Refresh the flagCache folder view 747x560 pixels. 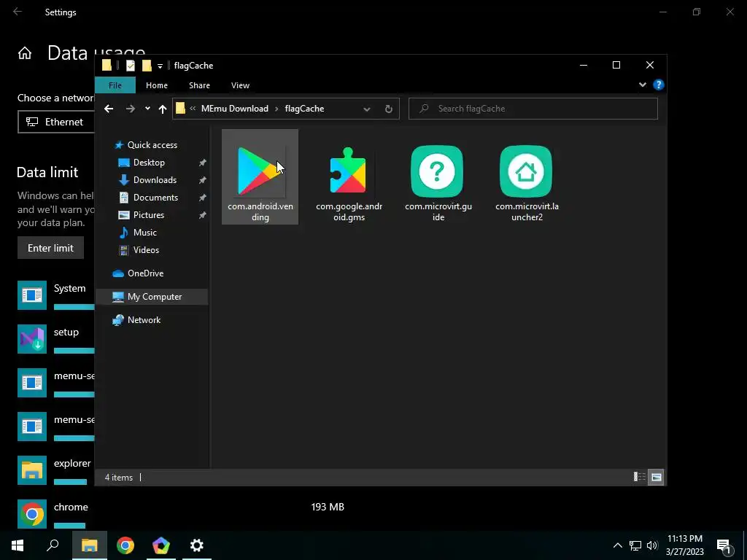(389, 109)
